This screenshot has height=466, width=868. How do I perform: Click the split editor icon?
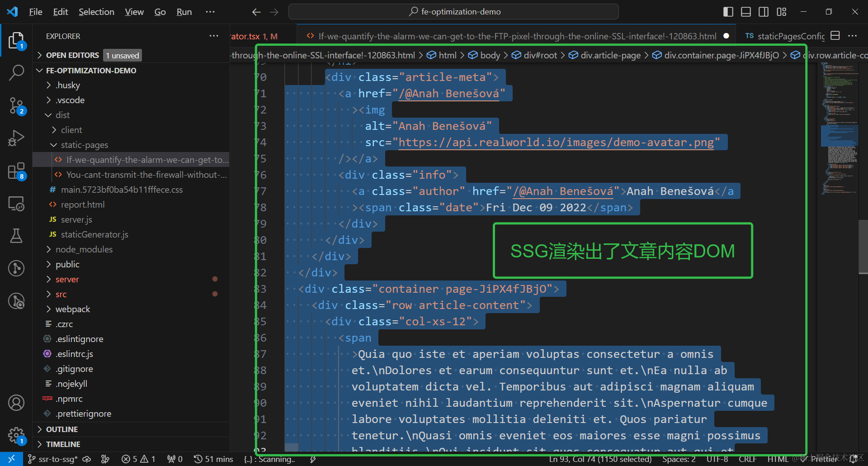[x=835, y=36]
